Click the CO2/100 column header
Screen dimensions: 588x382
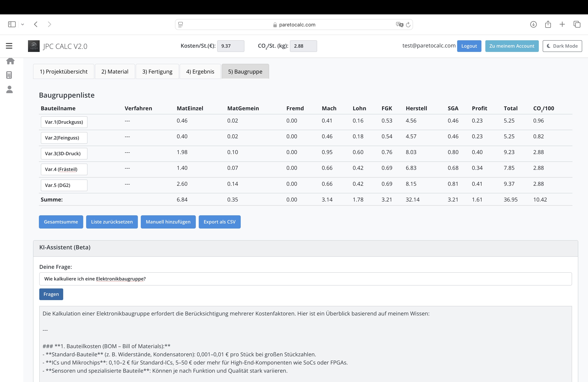543,109
